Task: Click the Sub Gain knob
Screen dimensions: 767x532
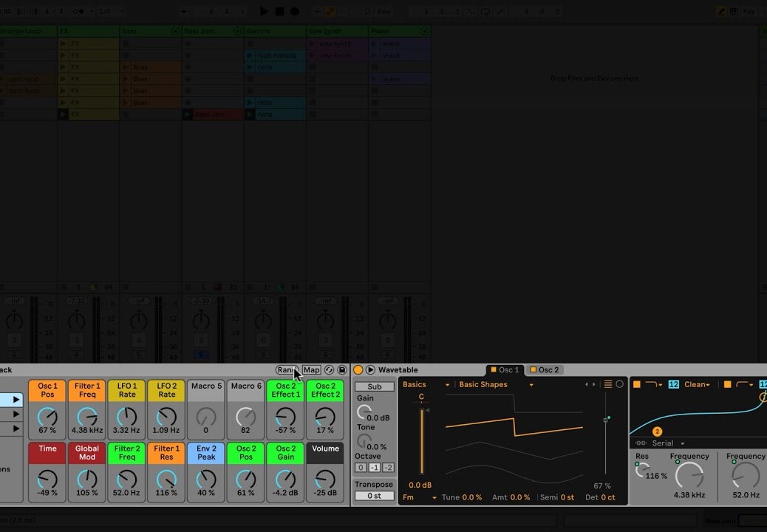Action: pyautogui.click(x=364, y=412)
